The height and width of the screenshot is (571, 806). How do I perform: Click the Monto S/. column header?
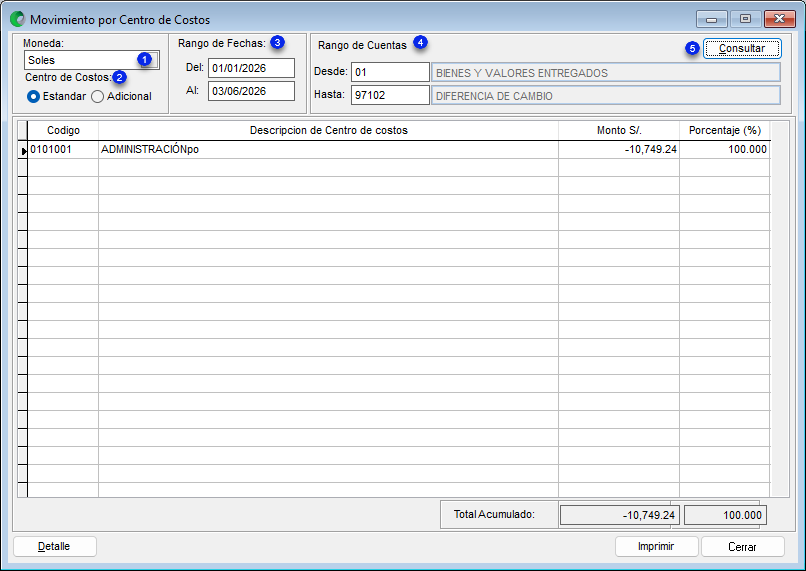tap(619, 131)
